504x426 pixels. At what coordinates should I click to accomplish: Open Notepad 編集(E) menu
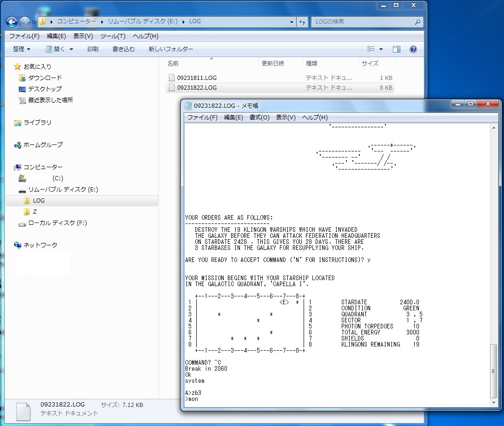point(233,117)
